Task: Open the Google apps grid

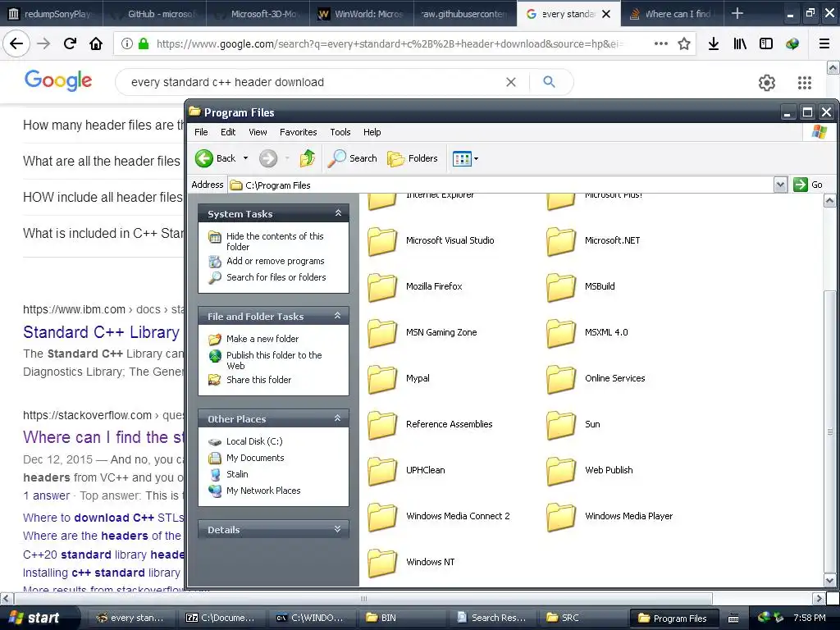Action: click(805, 83)
